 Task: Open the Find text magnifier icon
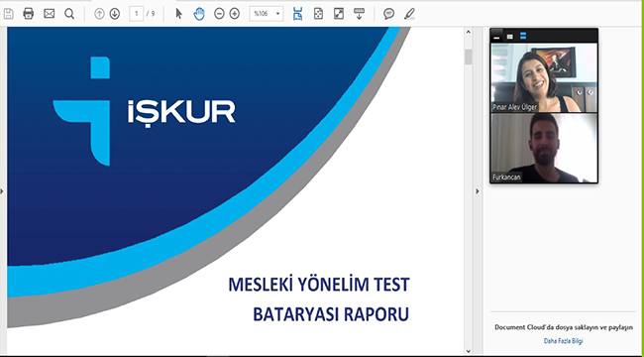69,14
